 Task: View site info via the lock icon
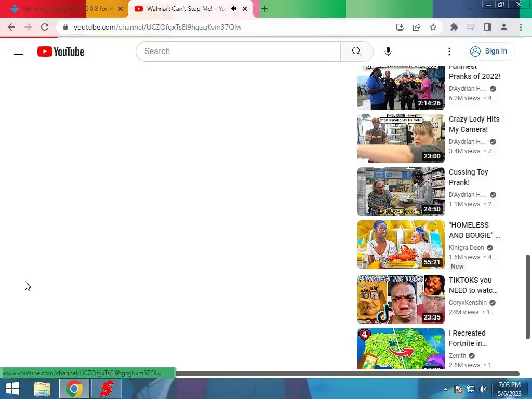(x=65, y=27)
